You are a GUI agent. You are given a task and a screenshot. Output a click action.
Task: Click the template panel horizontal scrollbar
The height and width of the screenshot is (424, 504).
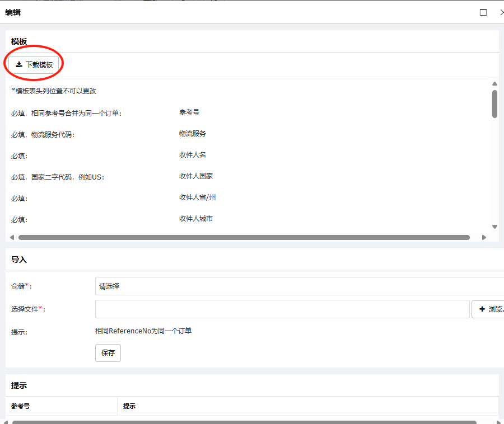point(244,237)
